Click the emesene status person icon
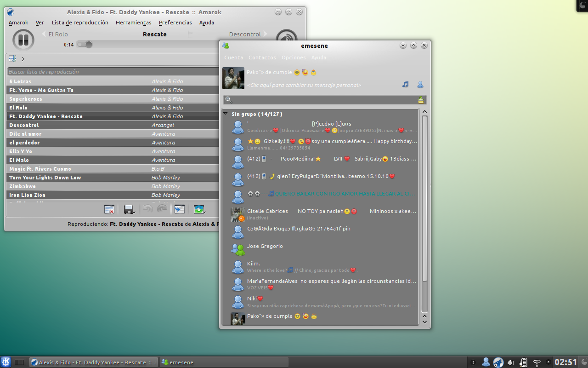The width and height of the screenshot is (588, 368). pos(420,85)
